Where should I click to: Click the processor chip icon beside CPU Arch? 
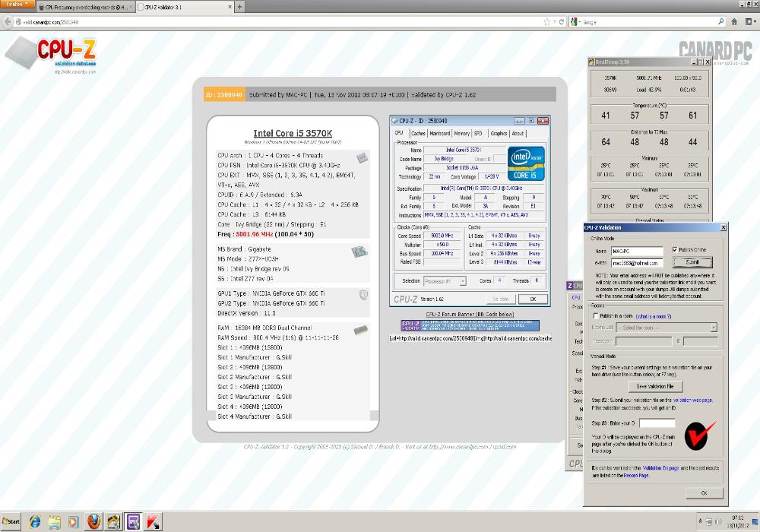[x=362, y=157]
